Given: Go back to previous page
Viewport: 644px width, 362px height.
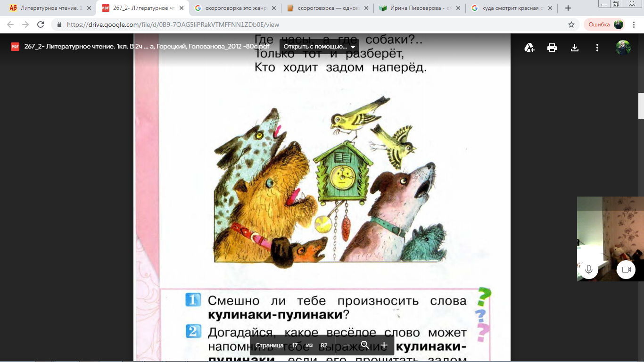Looking at the screenshot, I should [x=10, y=25].
